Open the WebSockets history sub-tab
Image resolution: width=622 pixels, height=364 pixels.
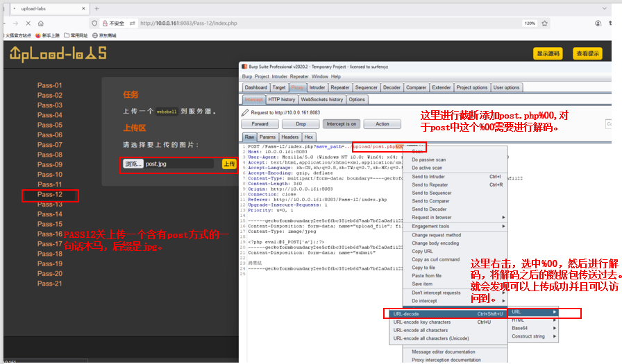(321, 99)
